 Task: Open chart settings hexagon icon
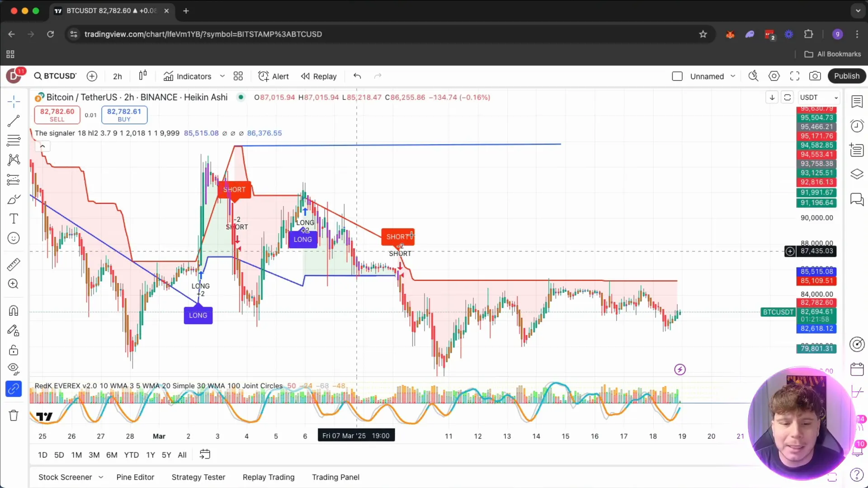point(774,76)
